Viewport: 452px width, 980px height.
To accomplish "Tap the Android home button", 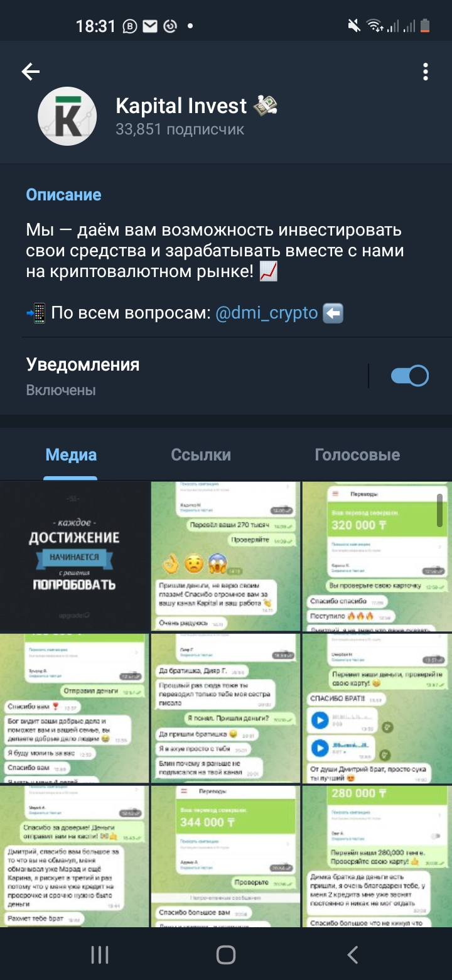I will 226,955.
